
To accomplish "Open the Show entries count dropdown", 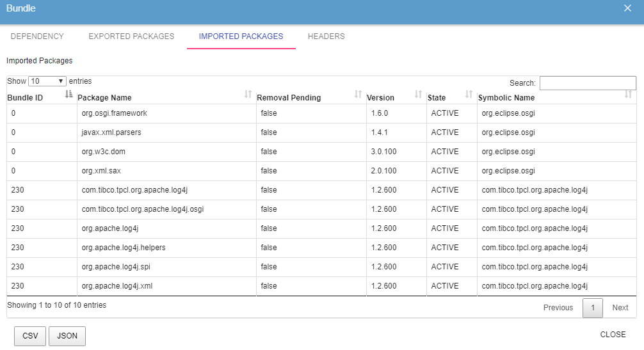I will (47, 81).
